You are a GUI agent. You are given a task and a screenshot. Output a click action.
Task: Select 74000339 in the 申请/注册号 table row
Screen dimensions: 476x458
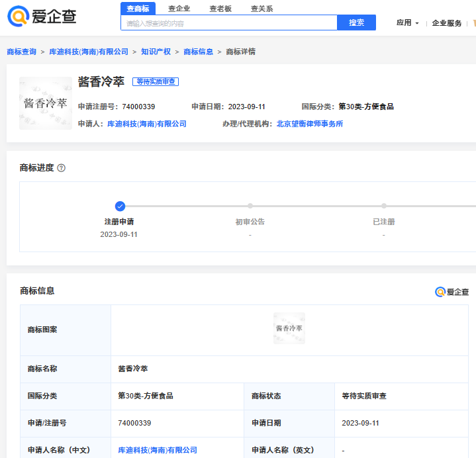pyautogui.click(x=134, y=423)
